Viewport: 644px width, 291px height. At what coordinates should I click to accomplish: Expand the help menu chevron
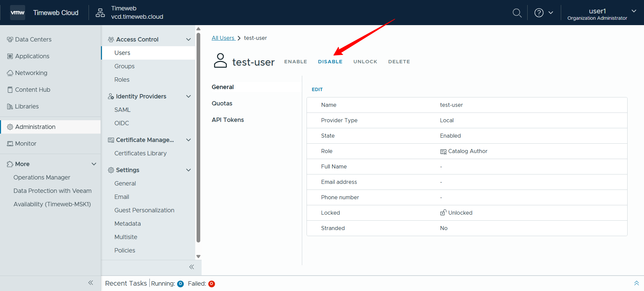click(x=551, y=13)
